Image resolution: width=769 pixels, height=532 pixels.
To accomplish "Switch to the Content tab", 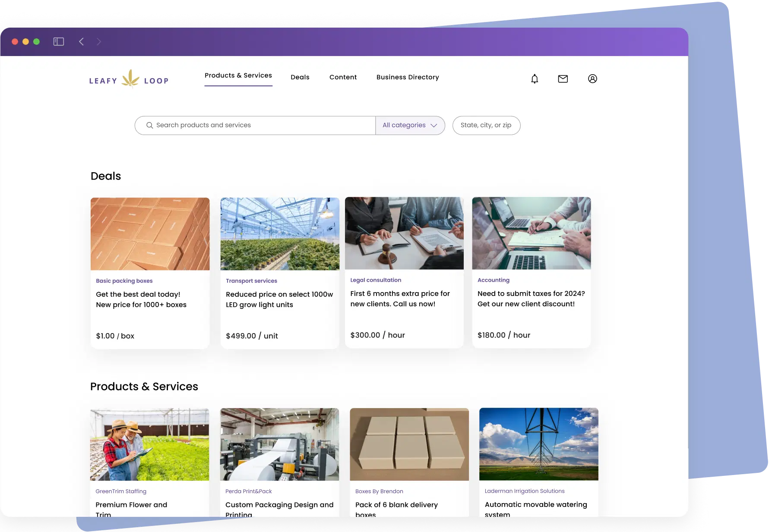I will [343, 77].
